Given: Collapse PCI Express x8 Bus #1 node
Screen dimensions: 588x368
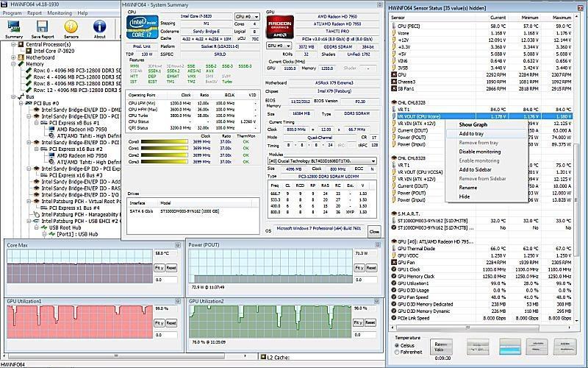Looking at the screenshot, I should tap(37, 123).
